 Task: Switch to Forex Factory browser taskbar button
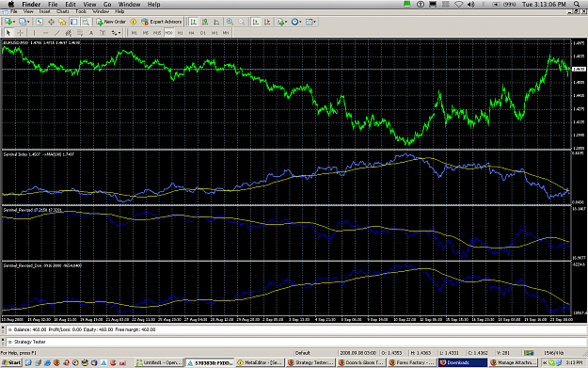click(411, 362)
